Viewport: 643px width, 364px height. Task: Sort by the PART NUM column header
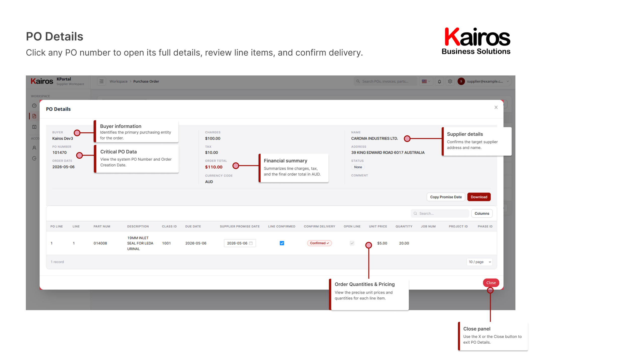tap(102, 227)
